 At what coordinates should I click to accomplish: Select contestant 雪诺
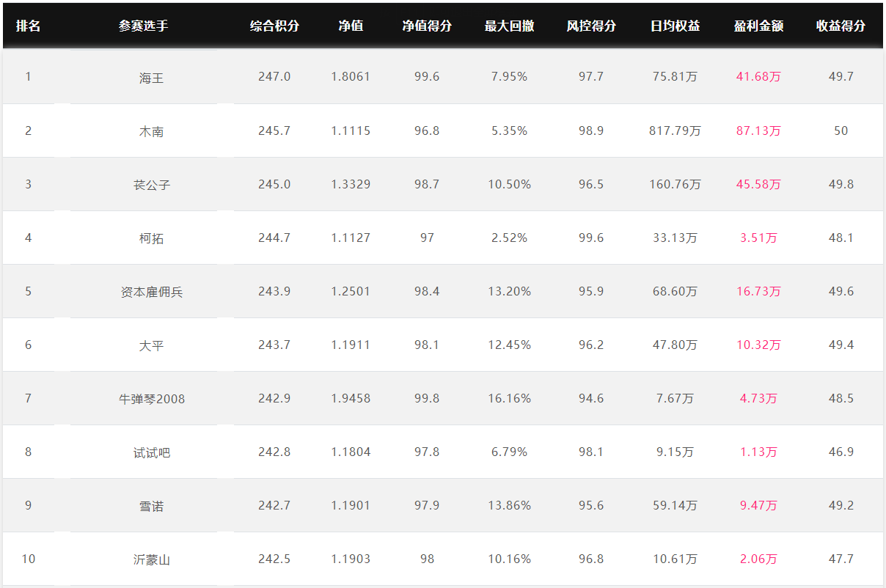(152, 507)
